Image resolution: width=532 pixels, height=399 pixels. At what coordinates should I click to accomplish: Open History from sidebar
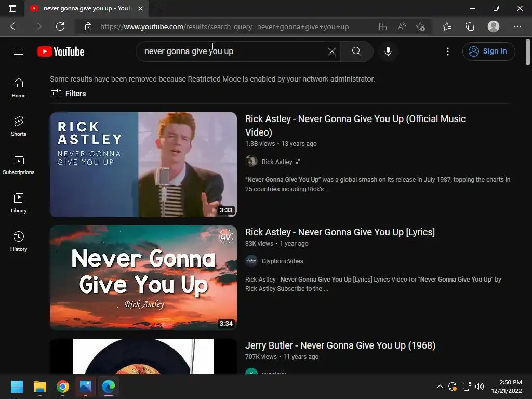[x=19, y=241]
